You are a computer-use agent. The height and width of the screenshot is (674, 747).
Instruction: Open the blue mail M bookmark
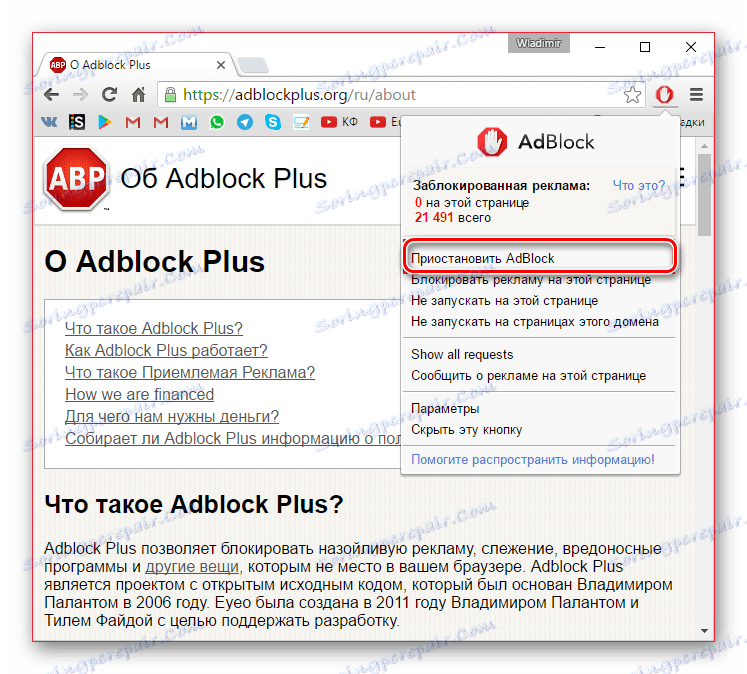189,122
